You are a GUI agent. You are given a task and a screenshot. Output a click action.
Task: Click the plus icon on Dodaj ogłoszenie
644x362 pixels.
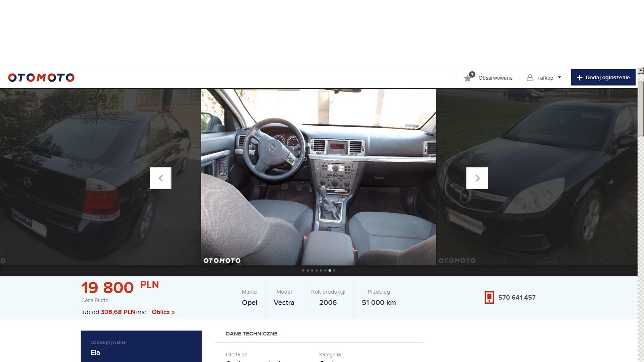click(580, 78)
